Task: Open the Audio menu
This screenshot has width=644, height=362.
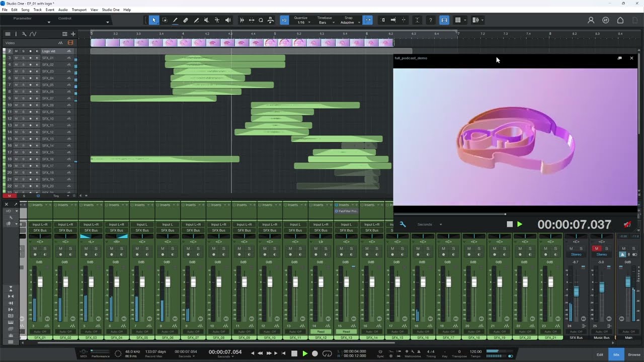Action: tap(63, 10)
